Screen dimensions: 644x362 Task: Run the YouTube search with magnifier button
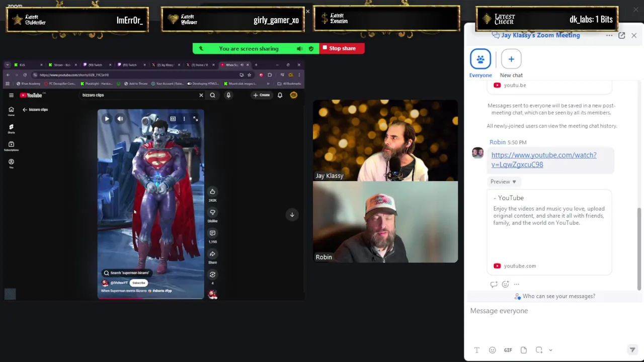(x=212, y=95)
